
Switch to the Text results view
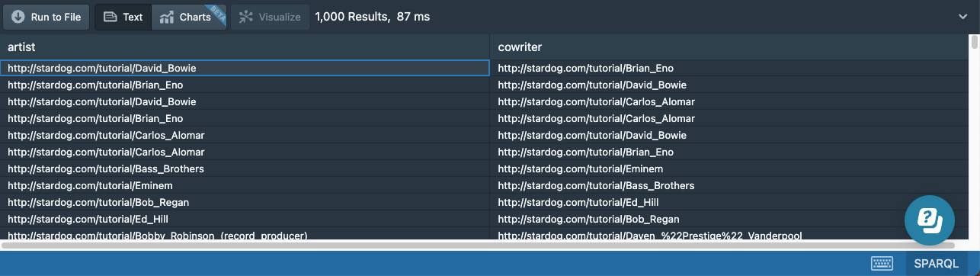click(x=123, y=17)
